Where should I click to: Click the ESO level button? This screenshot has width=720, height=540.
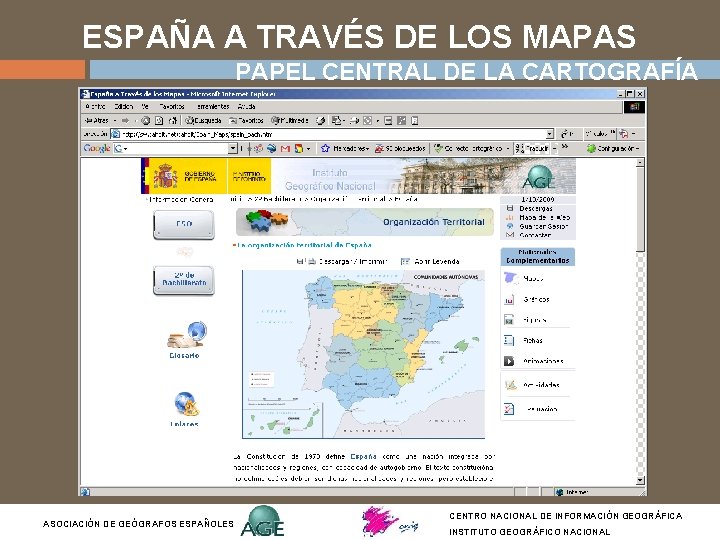(184, 224)
